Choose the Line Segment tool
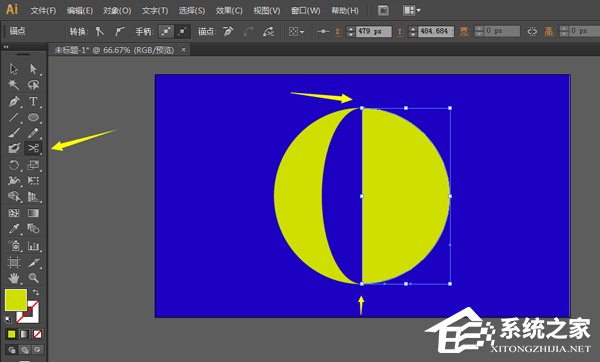Viewport: 600px width, 362px height. 14,117
